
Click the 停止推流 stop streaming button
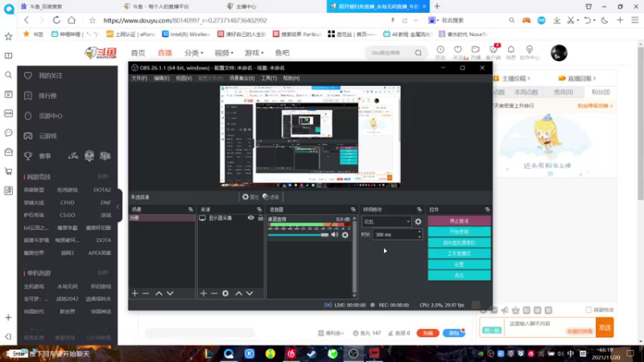coord(459,221)
